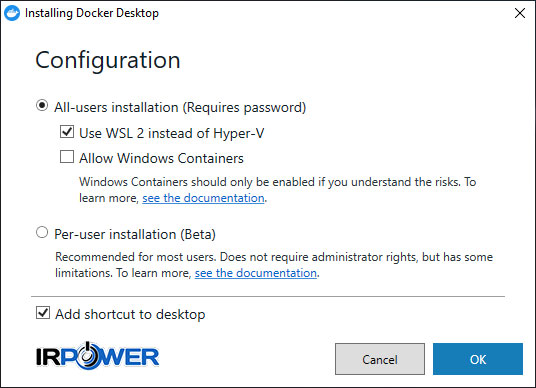Click the IRPOWER logo
The image size is (536, 388).
tap(97, 356)
